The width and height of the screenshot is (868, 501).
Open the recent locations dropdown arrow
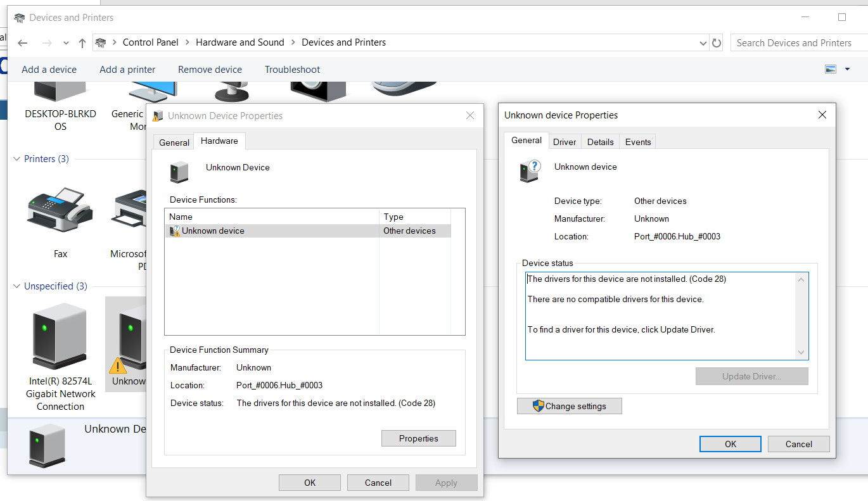click(x=66, y=43)
